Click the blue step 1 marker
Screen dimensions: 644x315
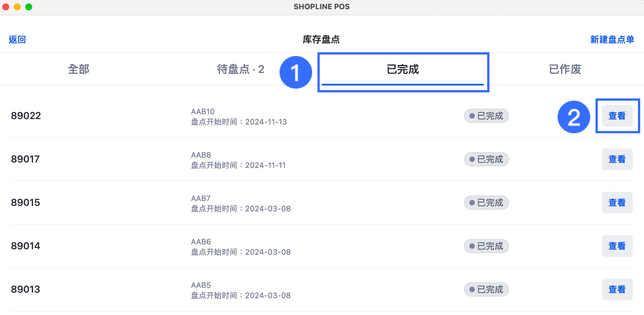click(x=296, y=72)
